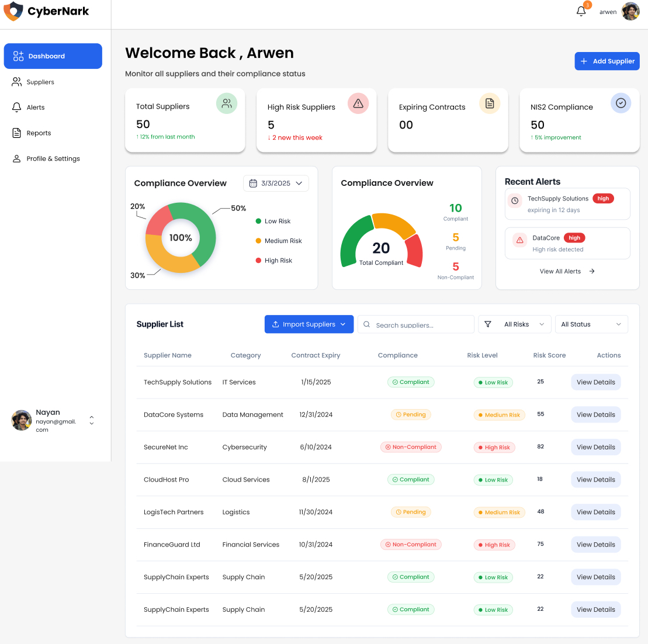This screenshot has height=644, width=648.
Task: Open the All Status dropdown
Action: pyautogui.click(x=591, y=324)
